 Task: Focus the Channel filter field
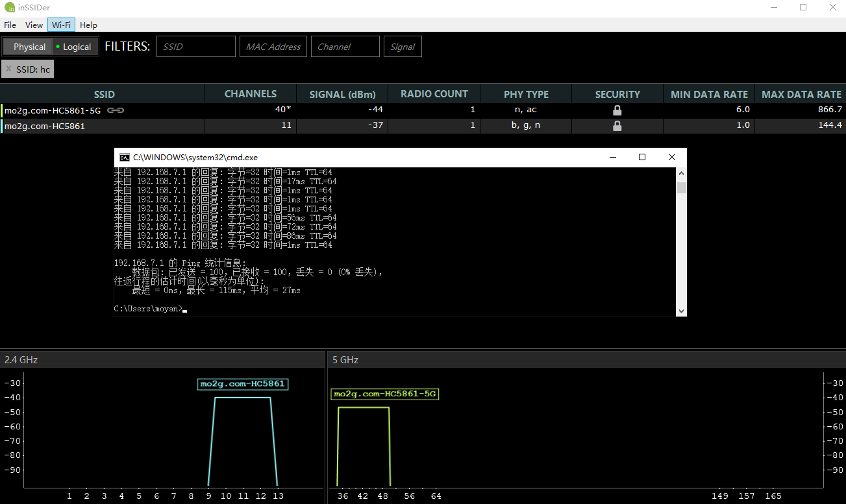click(345, 47)
